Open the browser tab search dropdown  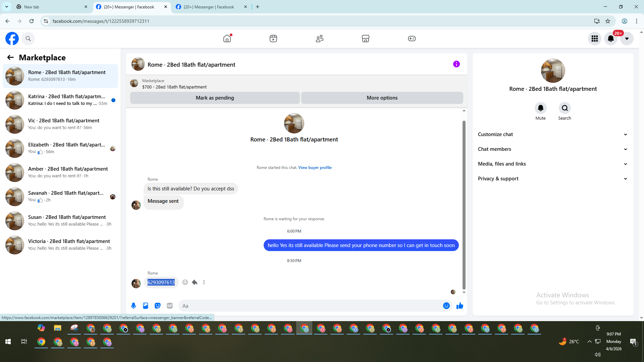click(6, 7)
